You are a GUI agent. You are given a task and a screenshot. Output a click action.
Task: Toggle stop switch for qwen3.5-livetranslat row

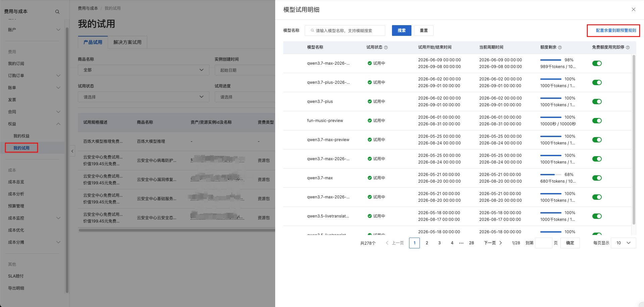(597, 216)
